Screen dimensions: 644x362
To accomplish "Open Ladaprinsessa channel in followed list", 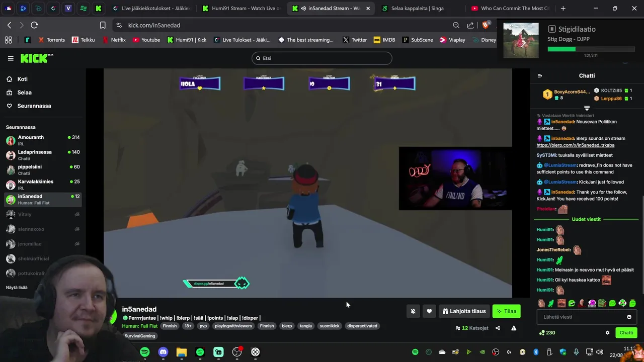I will 43,155.
